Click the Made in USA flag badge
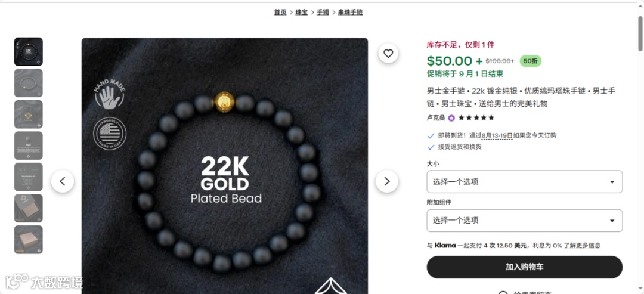The width and height of the screenshot is (644, 294). pos(109,133)
